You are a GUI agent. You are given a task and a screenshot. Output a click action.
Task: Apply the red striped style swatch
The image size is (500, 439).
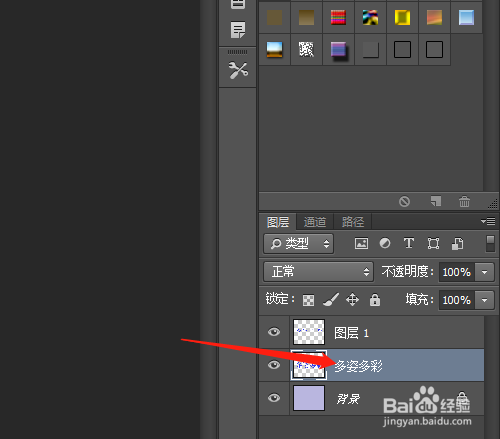click(x=338, y=17)
